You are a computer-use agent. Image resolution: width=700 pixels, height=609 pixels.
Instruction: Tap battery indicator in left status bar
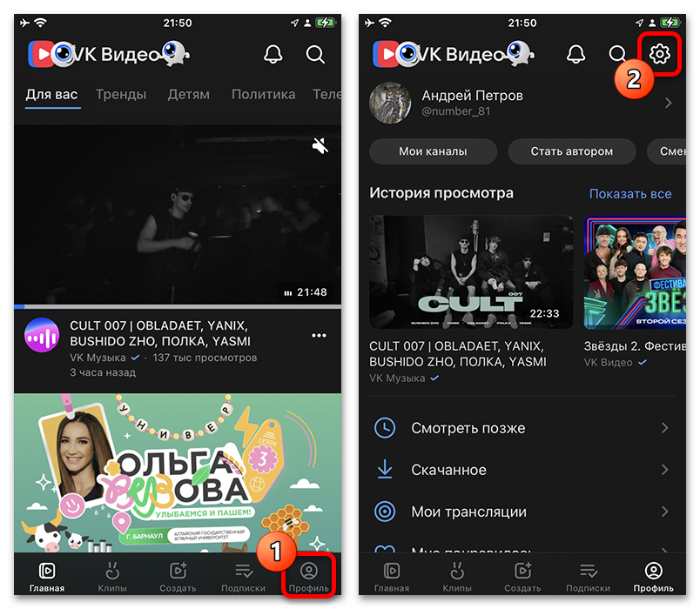pyautogui.click(x=325, y=23)
